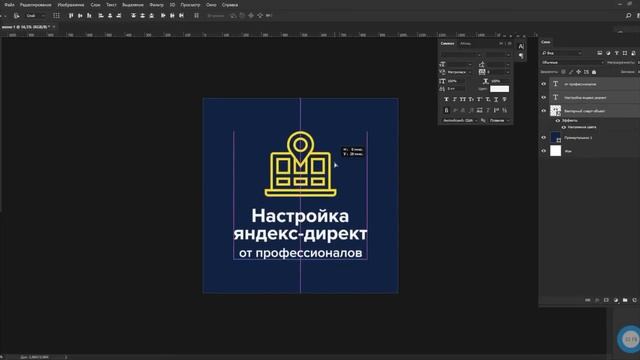
Task: Toggle the all caps text style
Action: (463, 99)
